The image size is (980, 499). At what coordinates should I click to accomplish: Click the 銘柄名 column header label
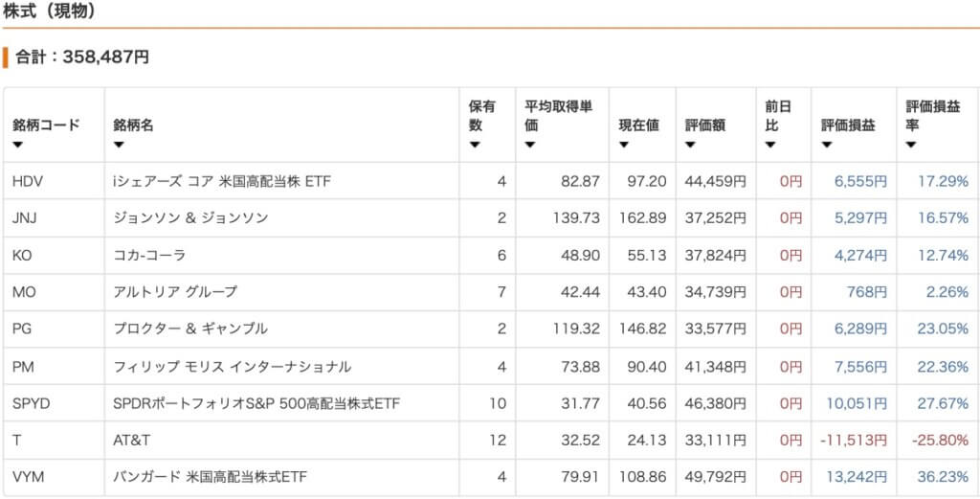[133, 125]
